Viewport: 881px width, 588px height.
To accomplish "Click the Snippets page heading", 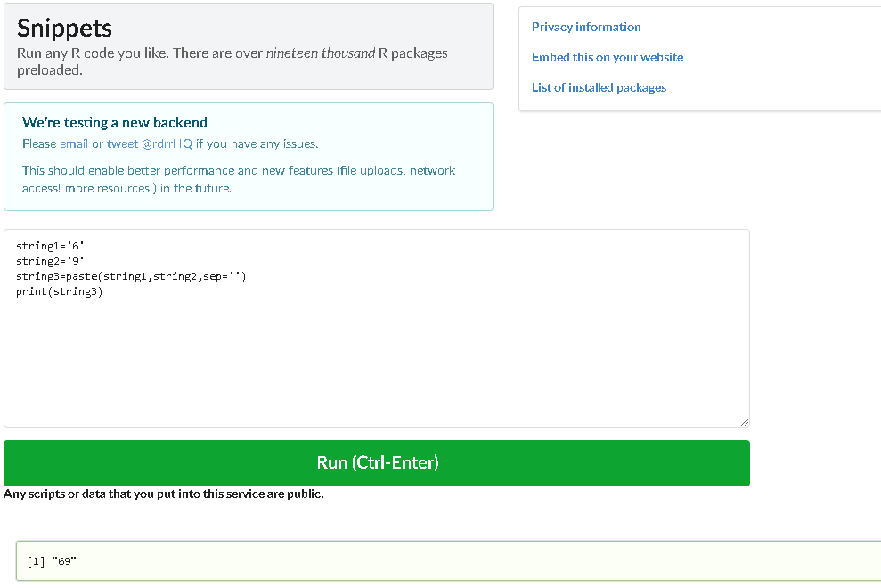I will point(64,28).
